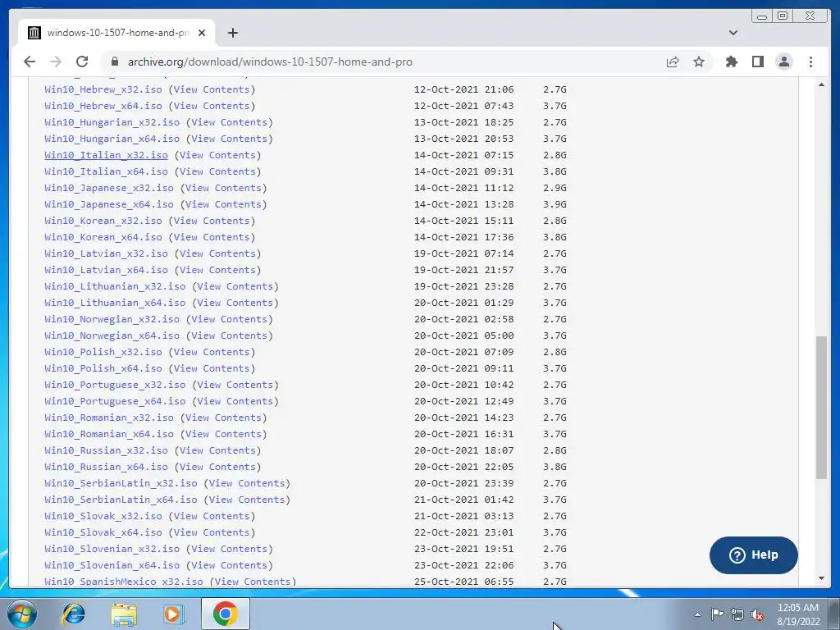This screenshot has width=840, height=630.
Task: Click the page scrollbar down arrow
Action: pyautogui.click(x=821, y=578)
